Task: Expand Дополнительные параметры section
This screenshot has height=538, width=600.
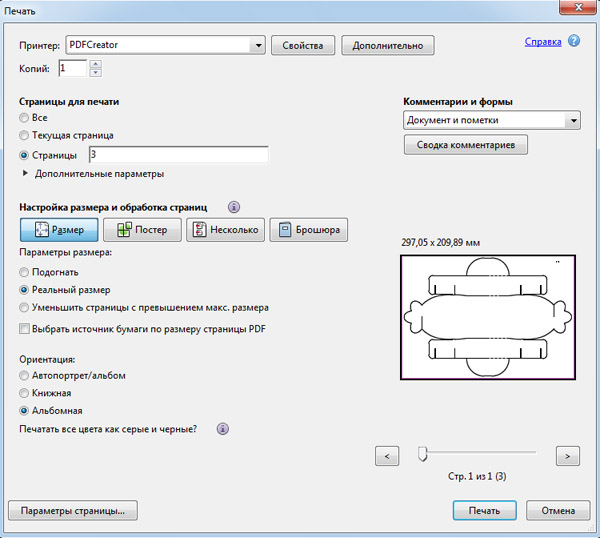Action: point(25,174)
